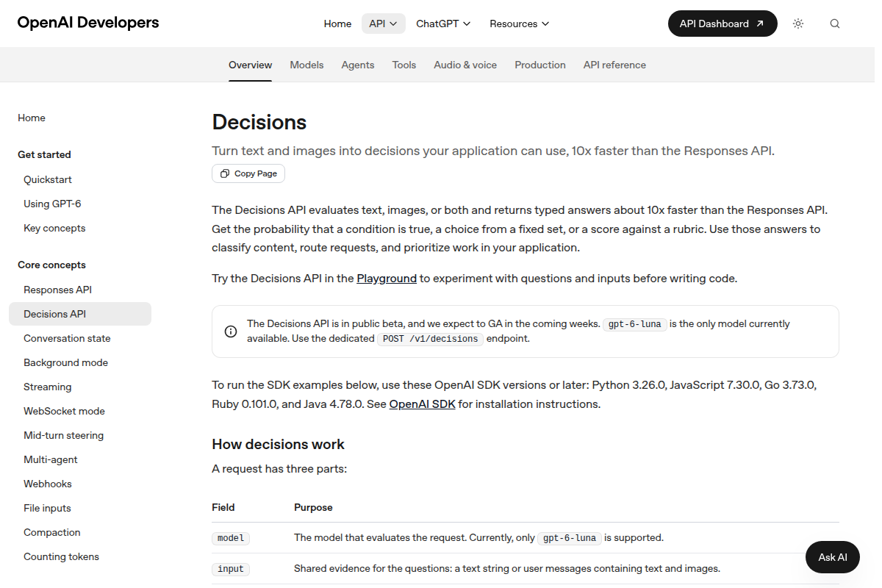Click the info icon in the beta notice
Image resolution: width=882 pixels, height=588 pixels.
coord(231,331)
